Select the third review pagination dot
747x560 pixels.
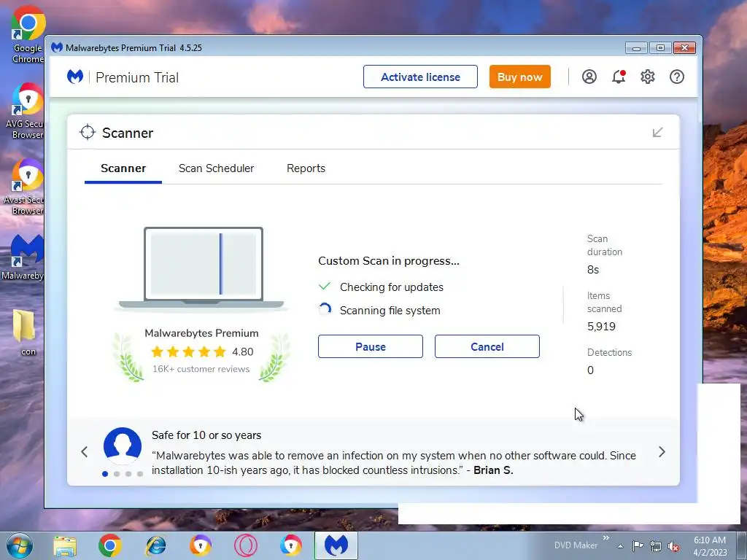pyautogui.click(x=128, y=474)
